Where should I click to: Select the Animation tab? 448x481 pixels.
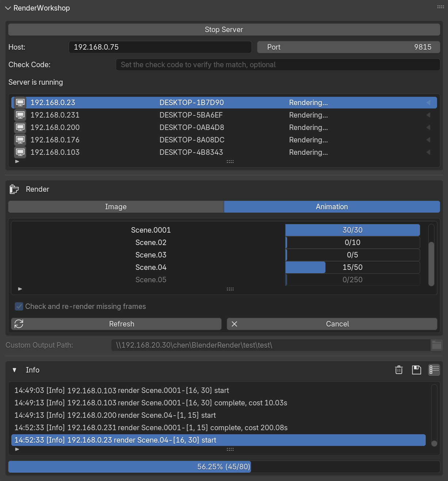pos(332,207)
